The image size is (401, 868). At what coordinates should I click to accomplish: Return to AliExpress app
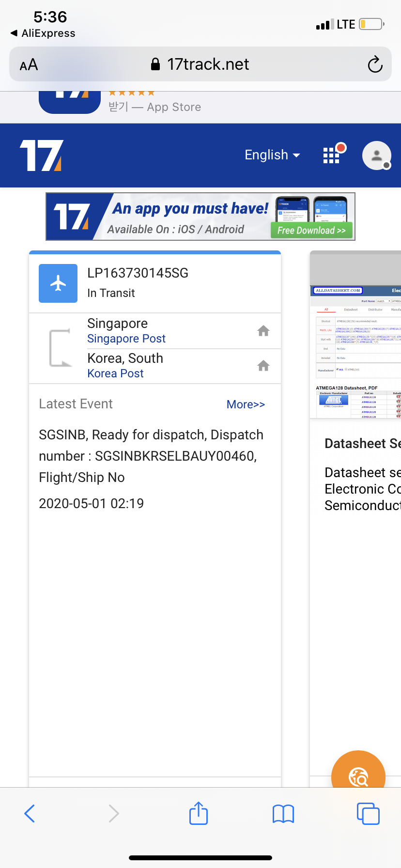pyautogui.click(x=43, y=33)
